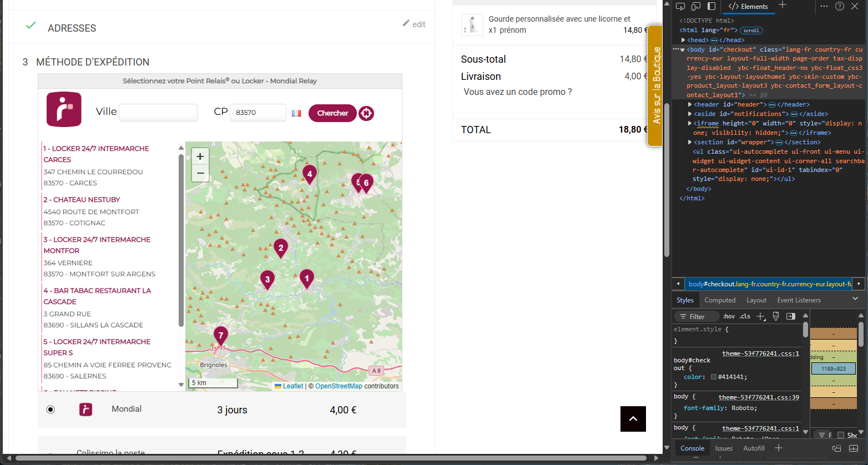Open the theme-53f776241.css:39 source link
The height and width of the screenshot is (465, 868).
(x=759, y=397)
